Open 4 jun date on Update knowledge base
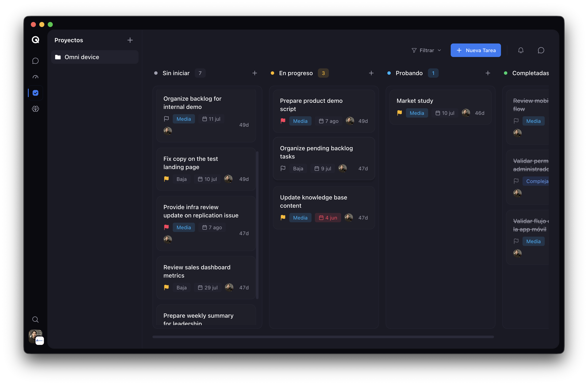 pos(328,218)
